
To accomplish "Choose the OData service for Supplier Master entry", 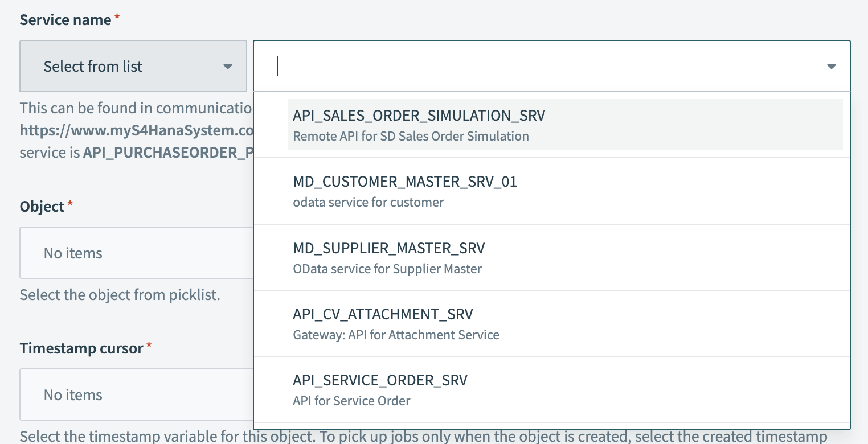I will click(387, 268).
